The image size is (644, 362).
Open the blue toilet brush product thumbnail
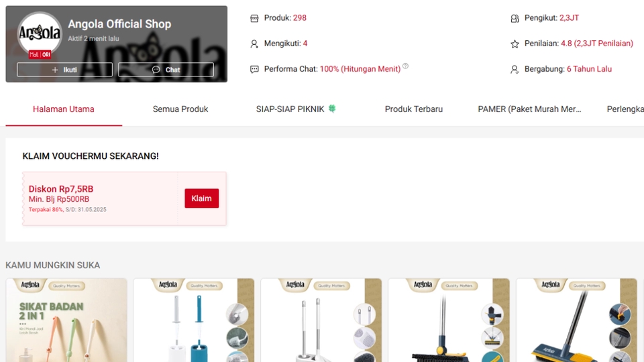(x=194, y=320)
